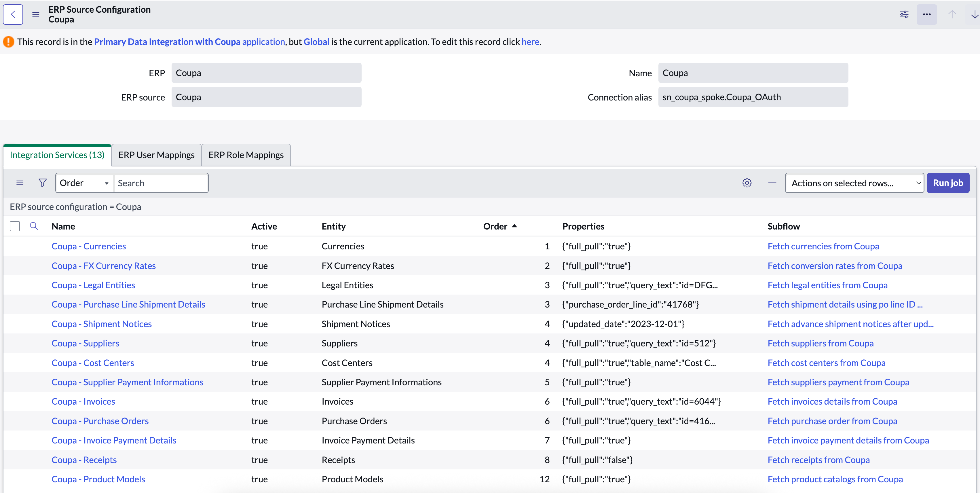Image resolution: width=980 pixels, height=493 pixels.
Task: Open Fetch cost centers from Coupa subflow
Action: (826, 363)
